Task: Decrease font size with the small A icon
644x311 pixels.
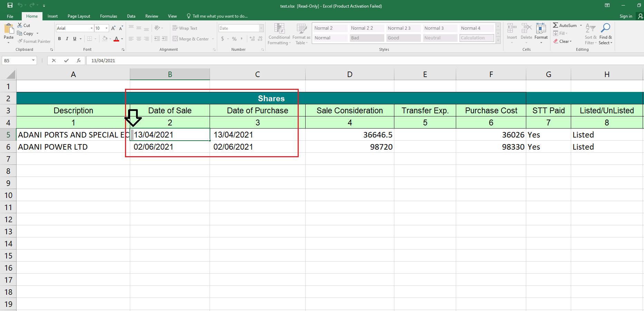Action: tap(121, 28)
